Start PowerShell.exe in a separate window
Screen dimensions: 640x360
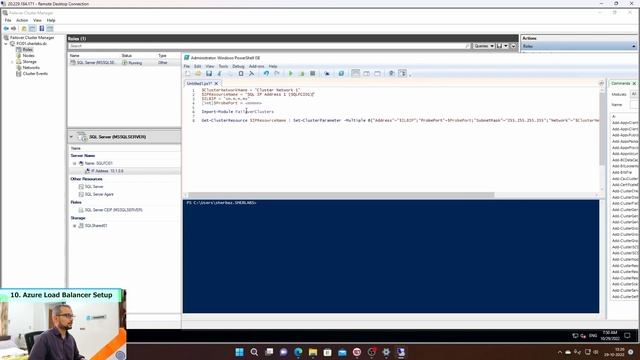click(341, 73)
